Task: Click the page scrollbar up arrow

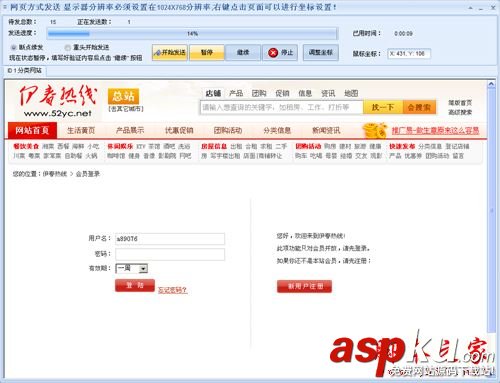Action: click(491, 84)
